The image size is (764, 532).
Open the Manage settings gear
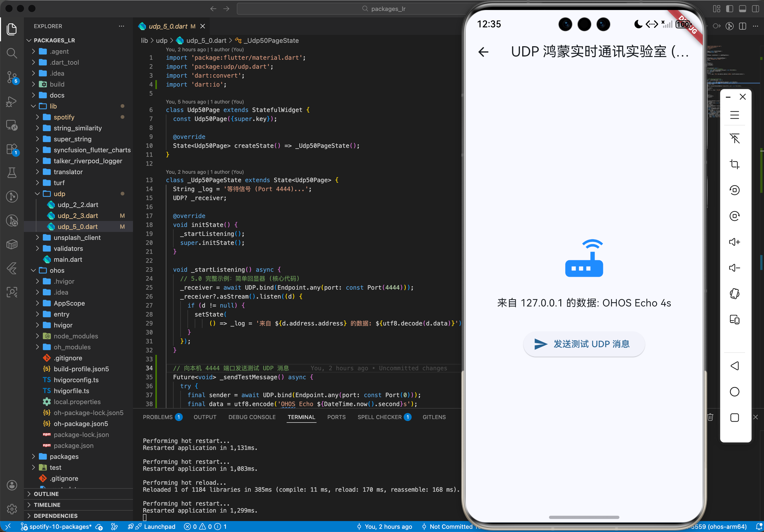pos(12,509)
